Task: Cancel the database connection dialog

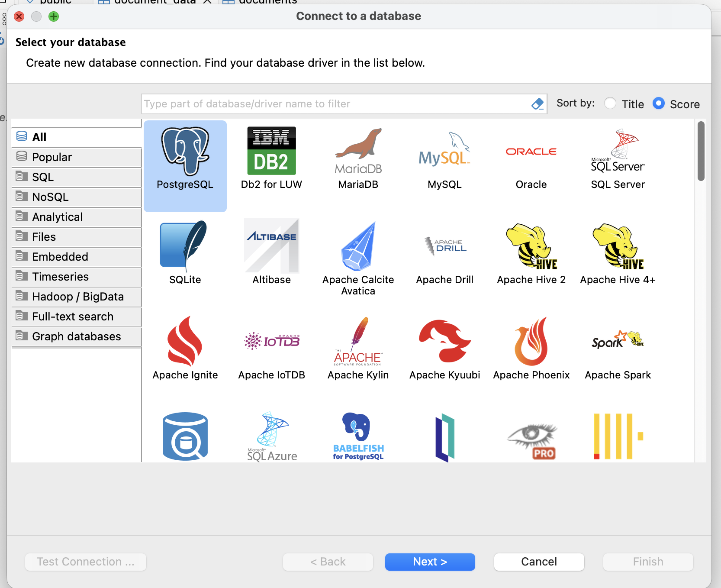Action: 539,562
